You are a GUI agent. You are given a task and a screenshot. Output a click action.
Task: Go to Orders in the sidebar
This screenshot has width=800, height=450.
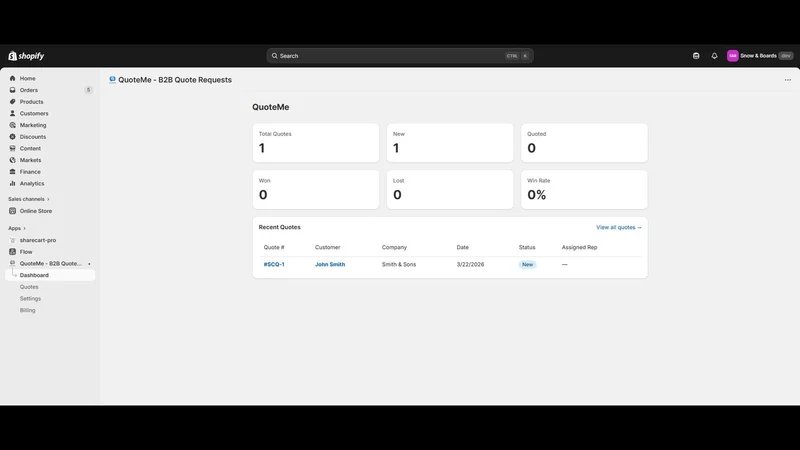[x=29, y=90]
